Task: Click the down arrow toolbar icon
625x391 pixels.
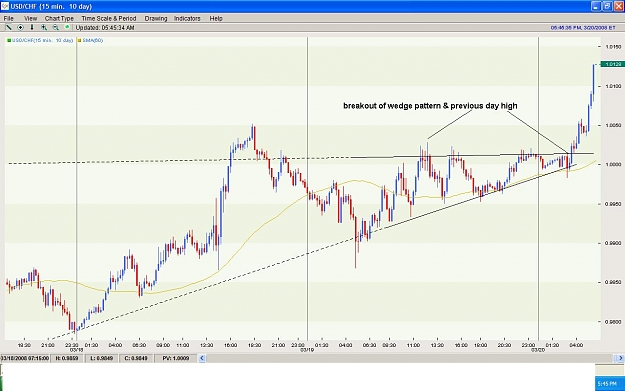Action: pos(32,28)
